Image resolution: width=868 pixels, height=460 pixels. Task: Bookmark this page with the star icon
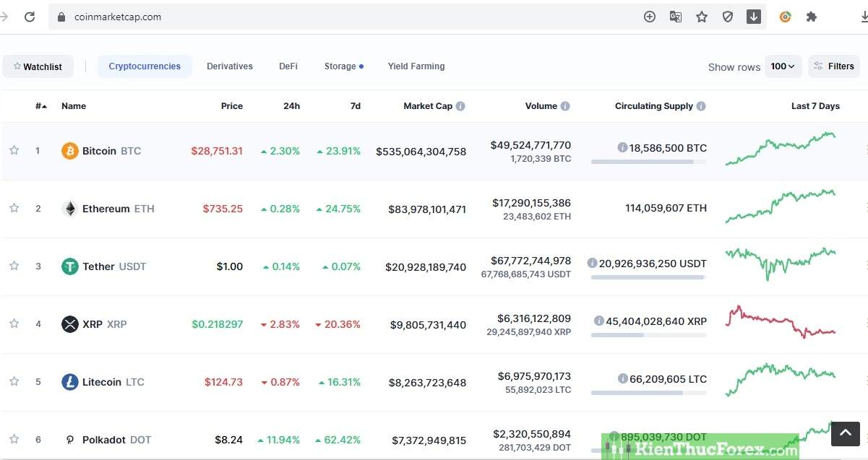pos(702,17)
